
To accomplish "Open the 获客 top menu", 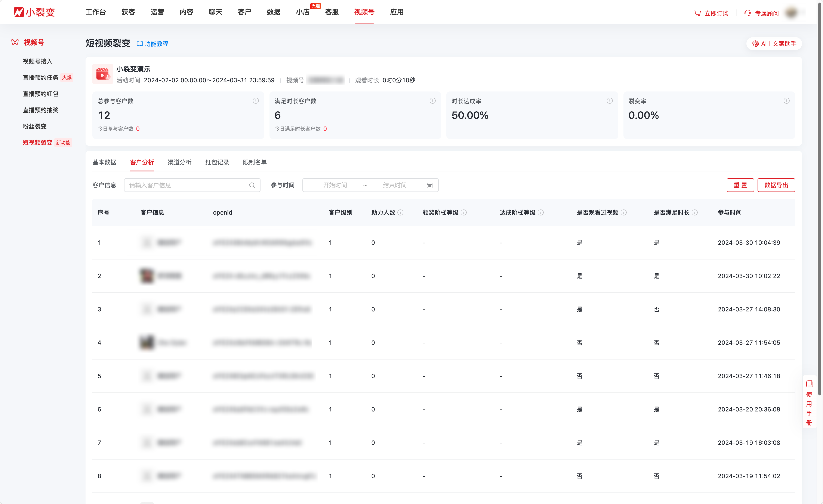I will (x=128, y=12).
